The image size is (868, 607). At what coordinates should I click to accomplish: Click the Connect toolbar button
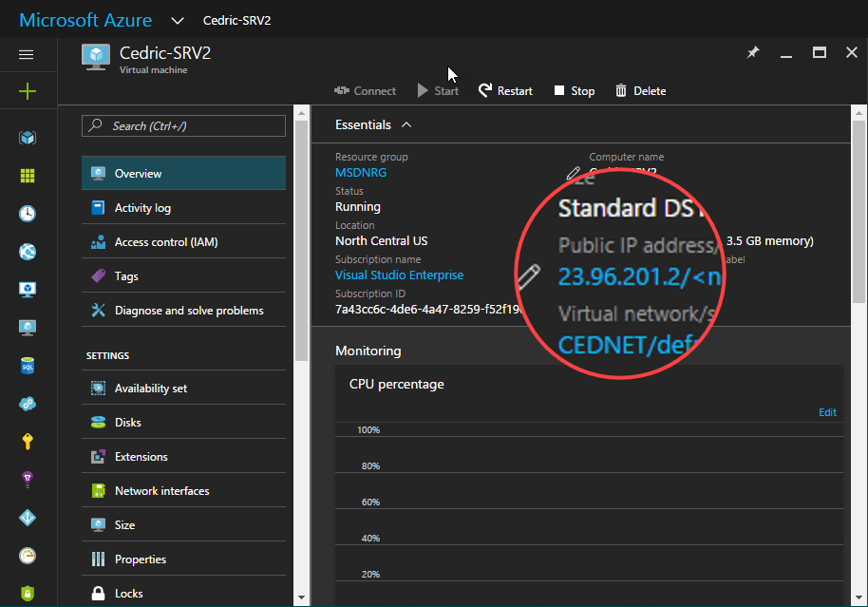coord(365,91)
